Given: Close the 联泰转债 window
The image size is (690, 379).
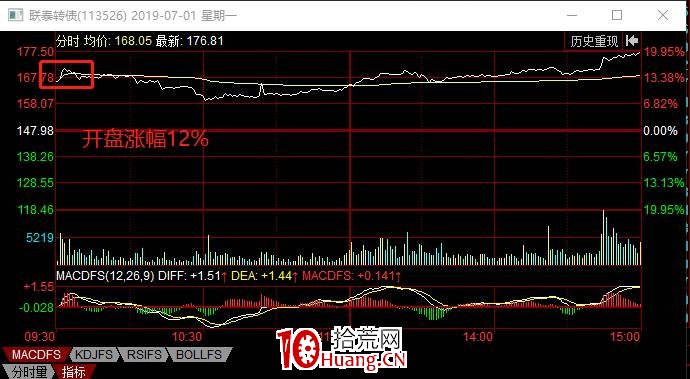Looking at the screenshot, I should pyautogui.click(x=663, y=15).
